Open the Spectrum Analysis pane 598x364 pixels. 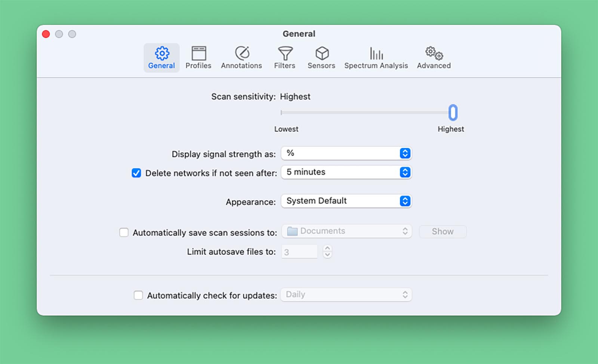coord(376,58)
